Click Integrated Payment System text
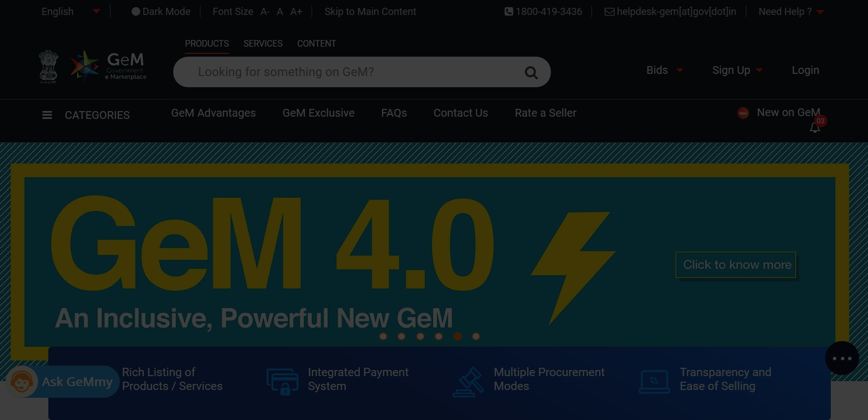 click(358, 379)
